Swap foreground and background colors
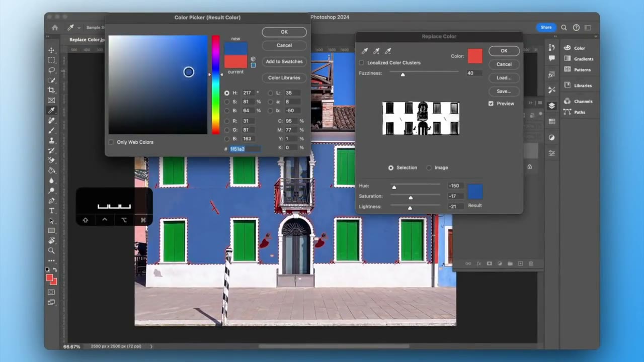The width and height of the screenshot is (644, 362). coord(55,270)
